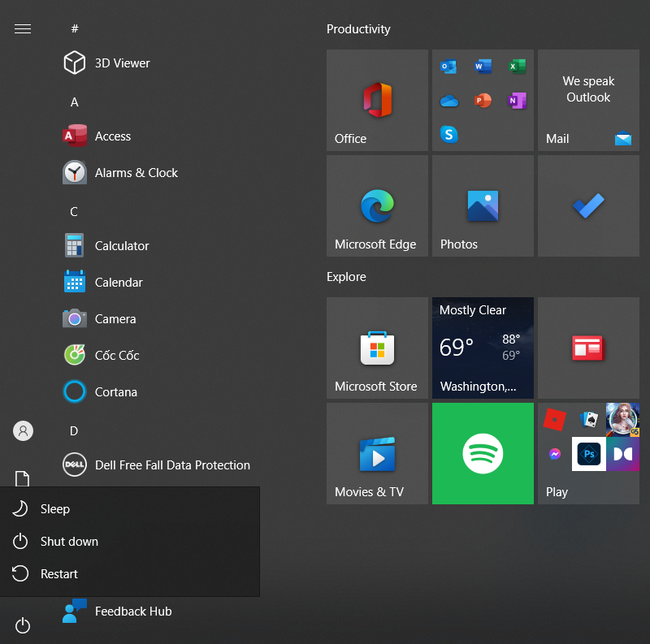Open the Microsoft To Do checkmark tile
This screenshot has width=650, height=644.
click(588, 206)
